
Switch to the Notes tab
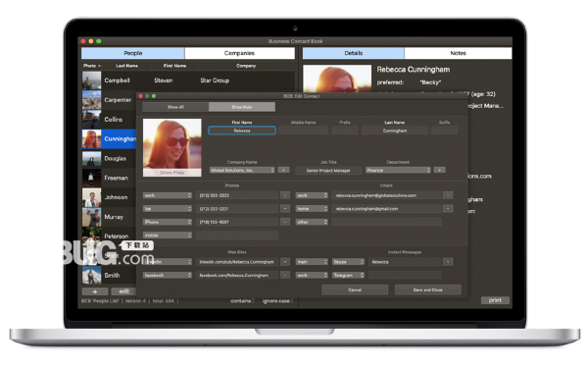click(458, 53)
